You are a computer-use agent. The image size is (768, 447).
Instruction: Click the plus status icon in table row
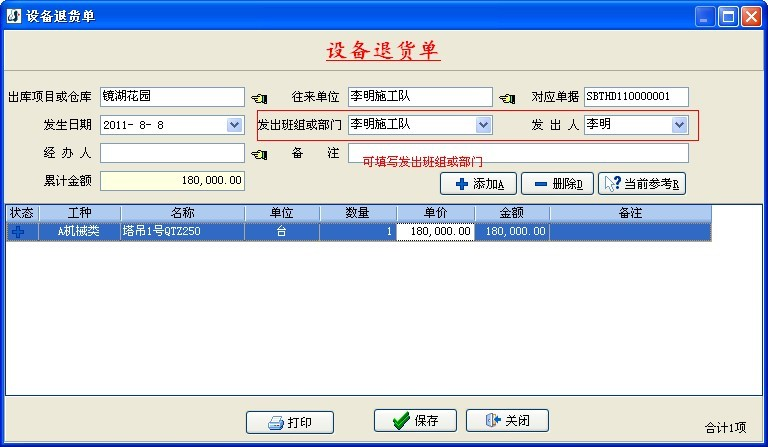tap(19, 232)
